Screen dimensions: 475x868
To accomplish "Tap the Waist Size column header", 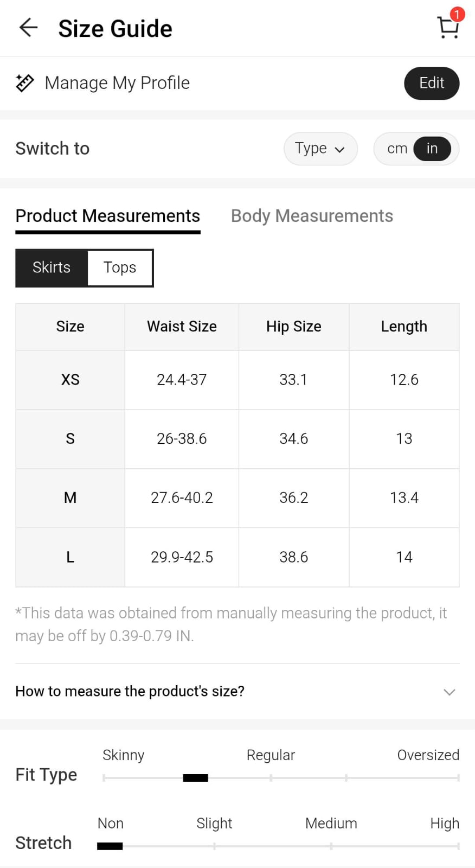I will pos(182,327).
